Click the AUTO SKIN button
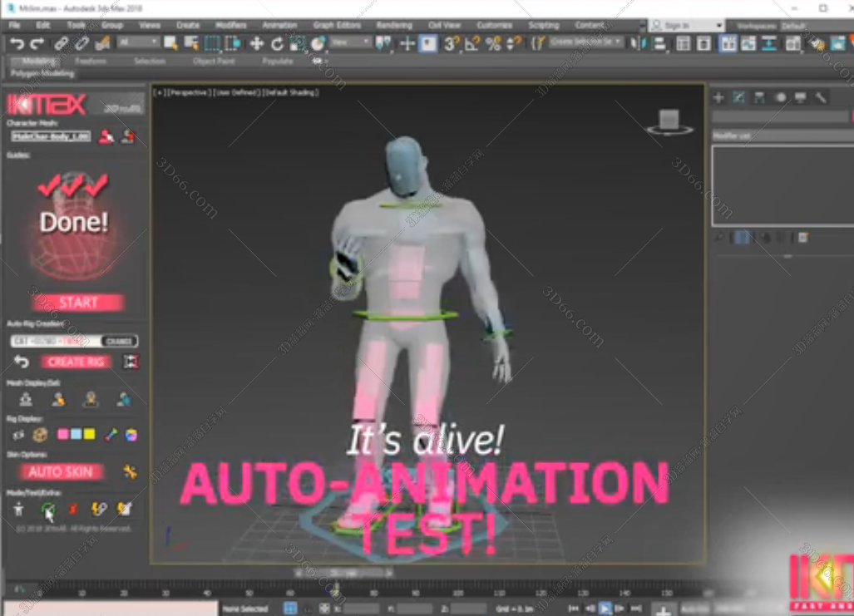 tap(61, 471)
